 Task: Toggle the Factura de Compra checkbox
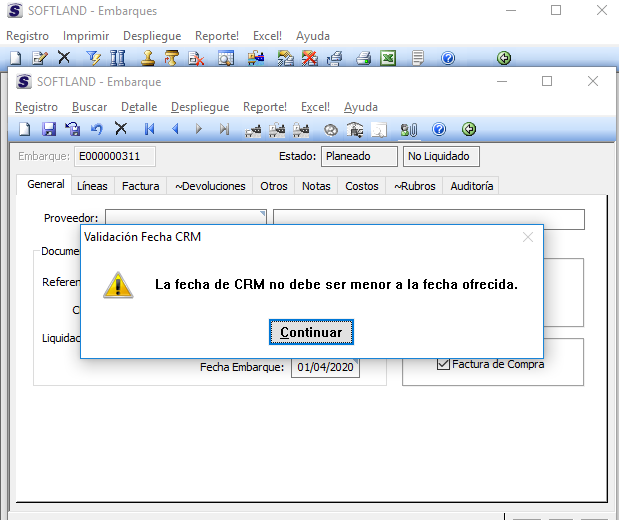(443, 364)
